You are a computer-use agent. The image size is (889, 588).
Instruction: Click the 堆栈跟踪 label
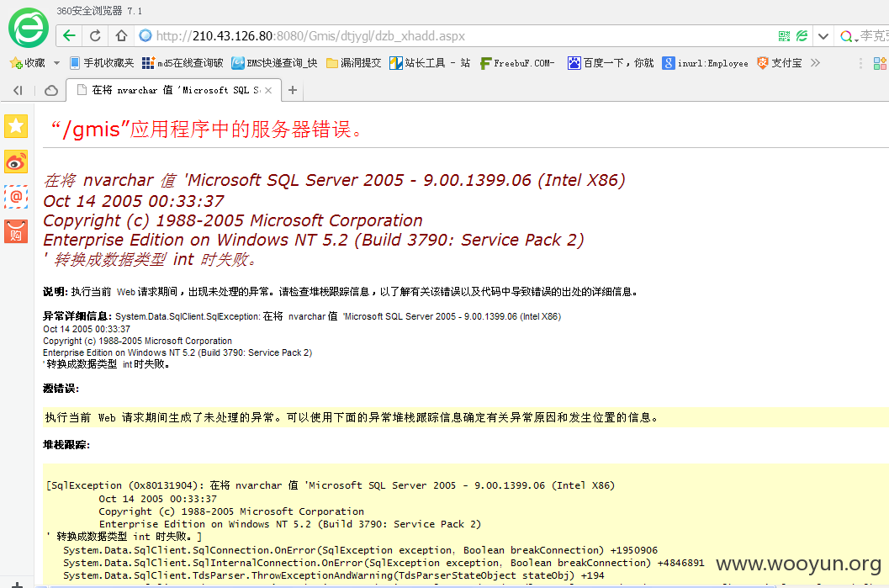[66, 444]
